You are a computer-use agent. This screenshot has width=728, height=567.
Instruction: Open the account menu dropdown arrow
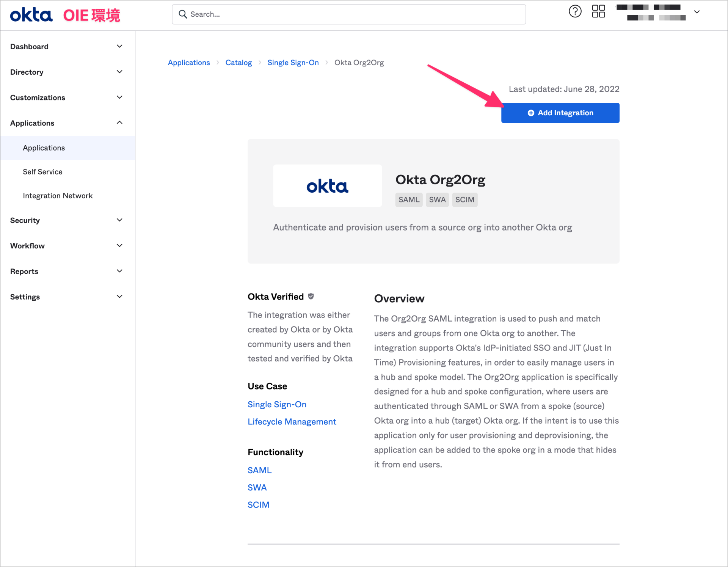point(697,12)
